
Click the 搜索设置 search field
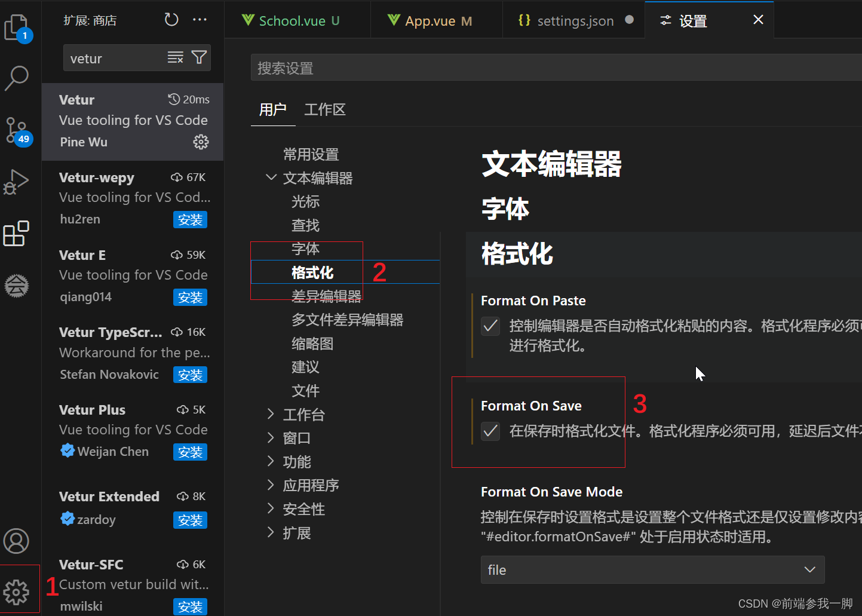tap(418, 67)
